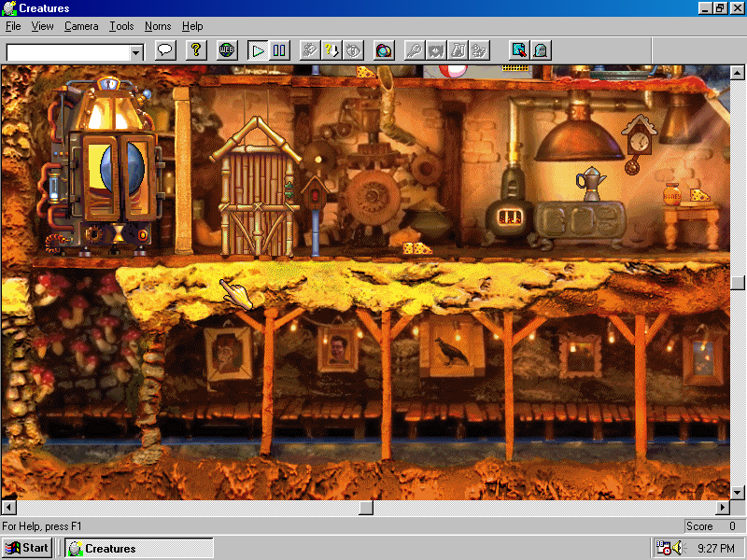Click the gravestone toolbar icon
The height and width of the screenshot is (560, 747).
[x=541, y=50]
